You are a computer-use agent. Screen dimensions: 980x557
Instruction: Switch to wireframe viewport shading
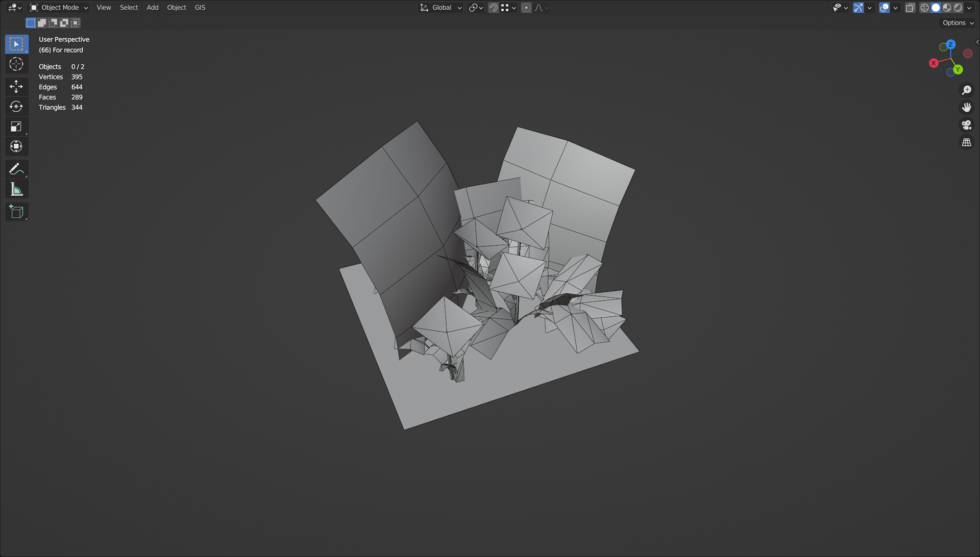point(924,8)
